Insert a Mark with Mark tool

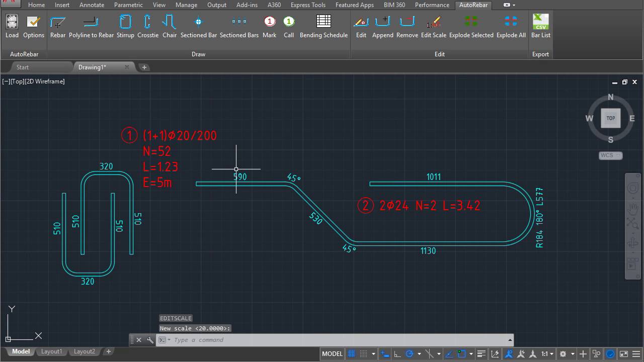(x=269, y=27)
